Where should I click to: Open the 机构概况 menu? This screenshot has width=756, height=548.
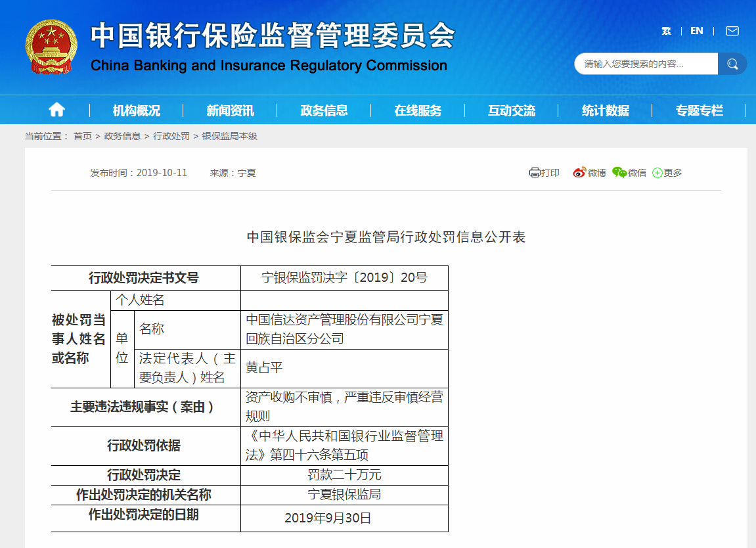point(137,110)
